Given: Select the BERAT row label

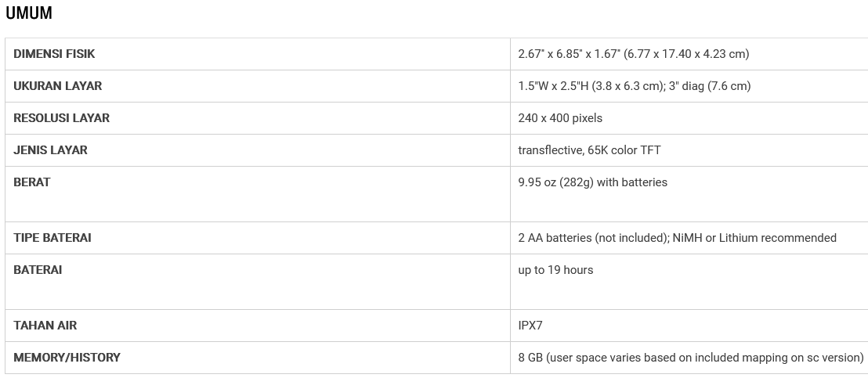Looking at the screenshot, I should pyautogui.click(x=31, y=182).
